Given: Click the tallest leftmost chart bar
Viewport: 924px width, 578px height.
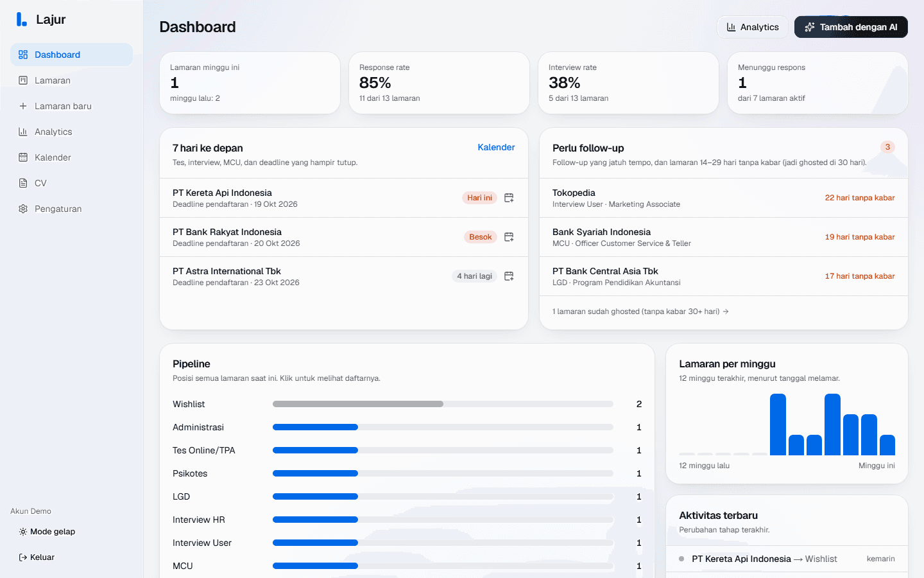Looking at the screenshot, I should [x=778, y=425].
